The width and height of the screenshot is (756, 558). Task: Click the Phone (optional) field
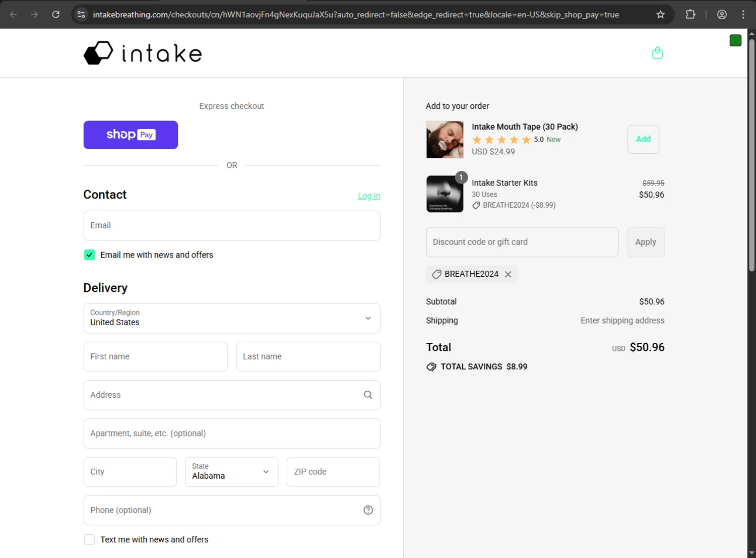[x=232, y=510]
